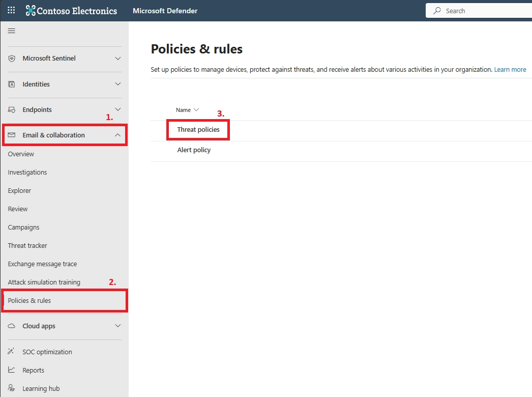Open Learning hub via its sidebar icon
The image size is (532, 397).
pos(11,388)
